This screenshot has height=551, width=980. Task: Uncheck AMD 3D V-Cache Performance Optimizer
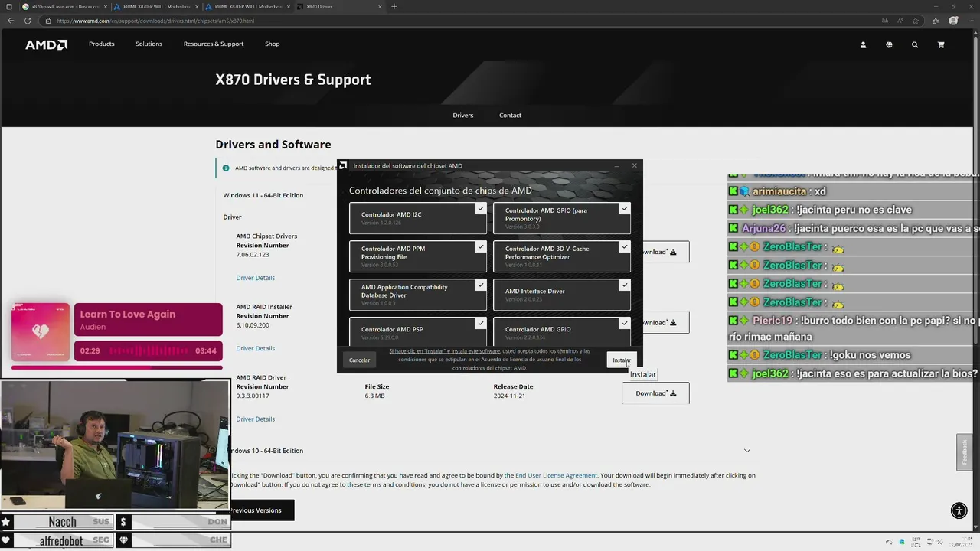click(x=625, y=246)
